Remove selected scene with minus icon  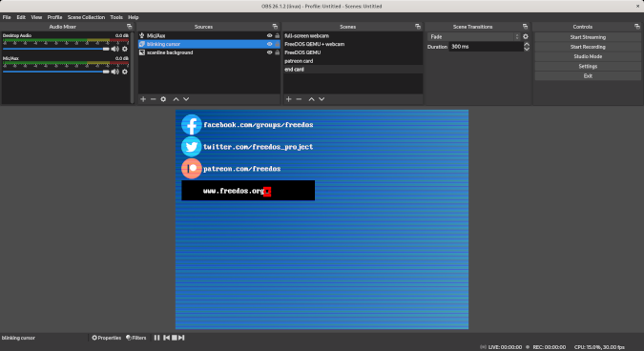(299, 99)
